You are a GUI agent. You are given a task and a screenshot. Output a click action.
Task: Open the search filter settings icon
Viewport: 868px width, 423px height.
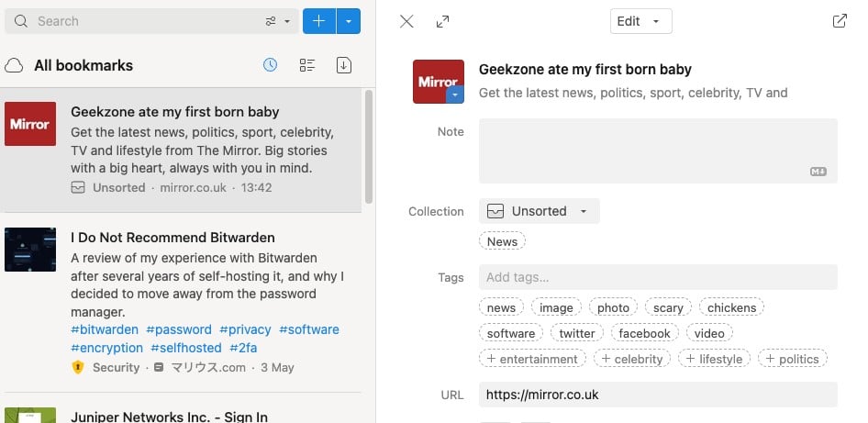tap(277, 22)
